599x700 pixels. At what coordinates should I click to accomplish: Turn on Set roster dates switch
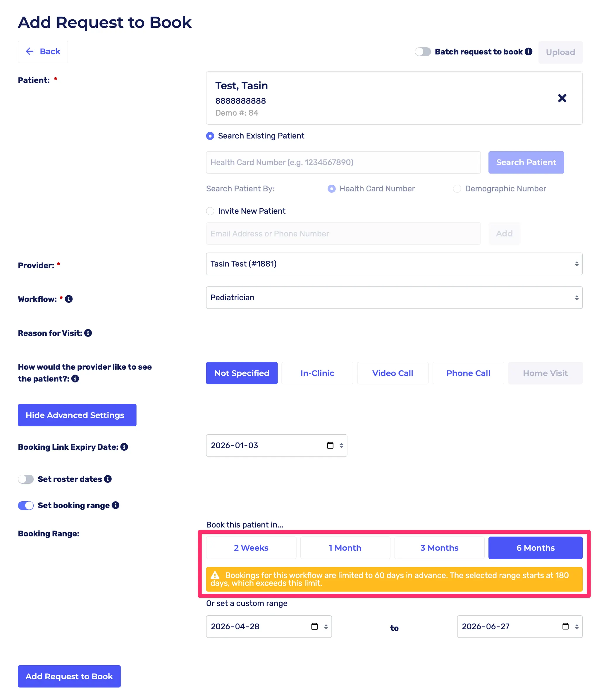coord(26,479)
